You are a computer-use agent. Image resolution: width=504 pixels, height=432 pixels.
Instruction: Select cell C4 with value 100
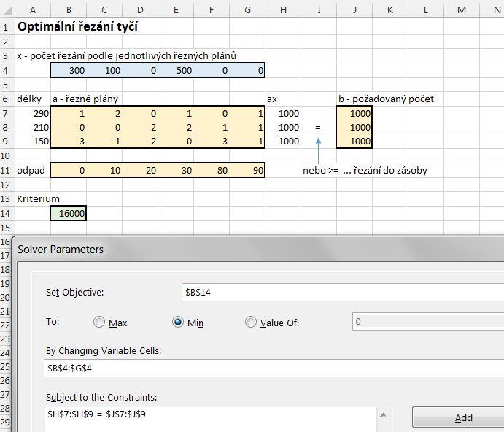[104, 70]
